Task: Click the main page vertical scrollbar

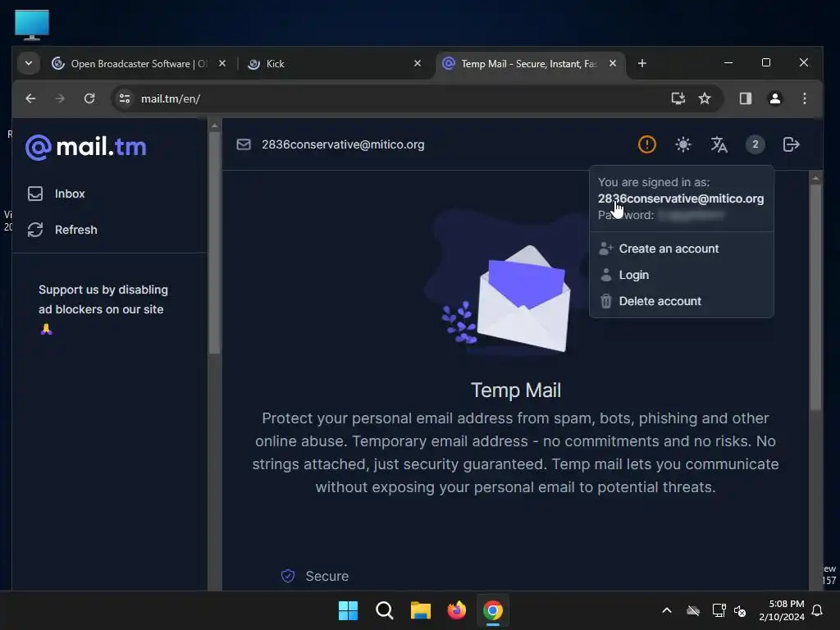Action: click(815, 297)
